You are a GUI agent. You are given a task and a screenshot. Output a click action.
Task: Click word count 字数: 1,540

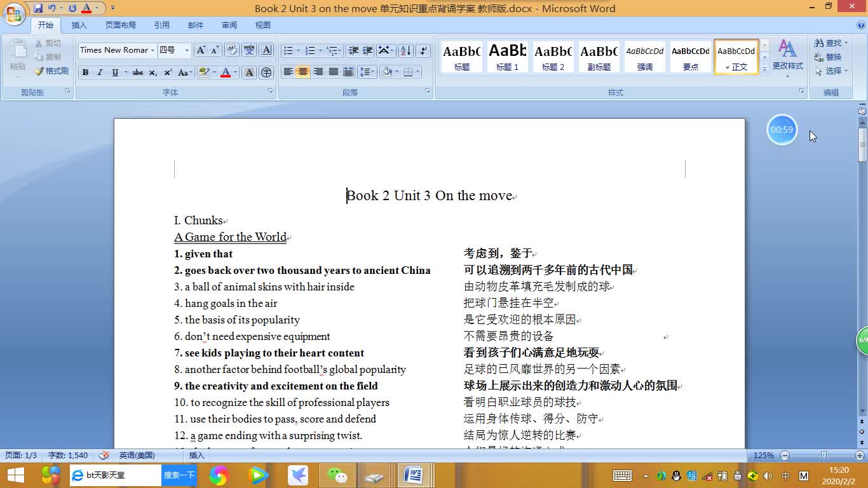68,456
